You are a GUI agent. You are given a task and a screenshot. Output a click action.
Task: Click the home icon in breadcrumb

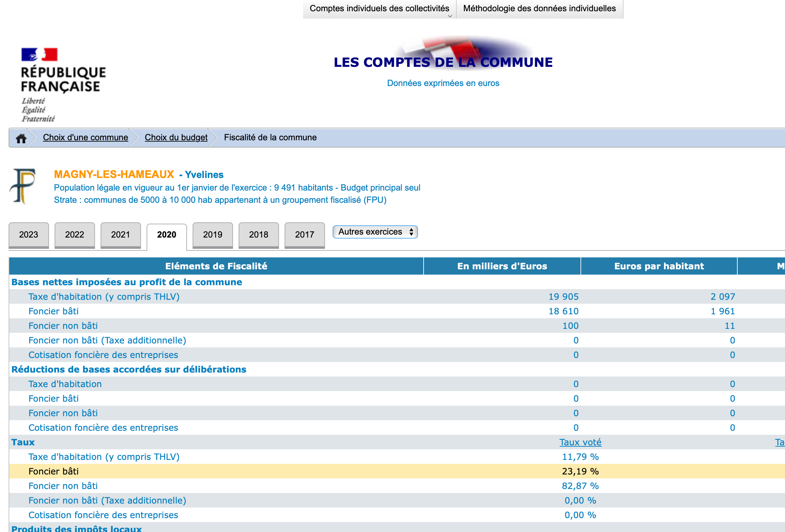[x=21, y=138]
